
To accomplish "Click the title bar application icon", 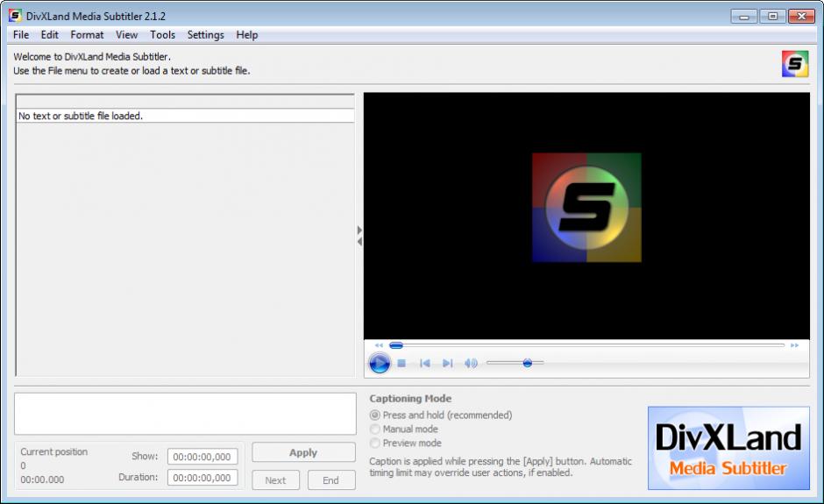I will coord(15,16).
